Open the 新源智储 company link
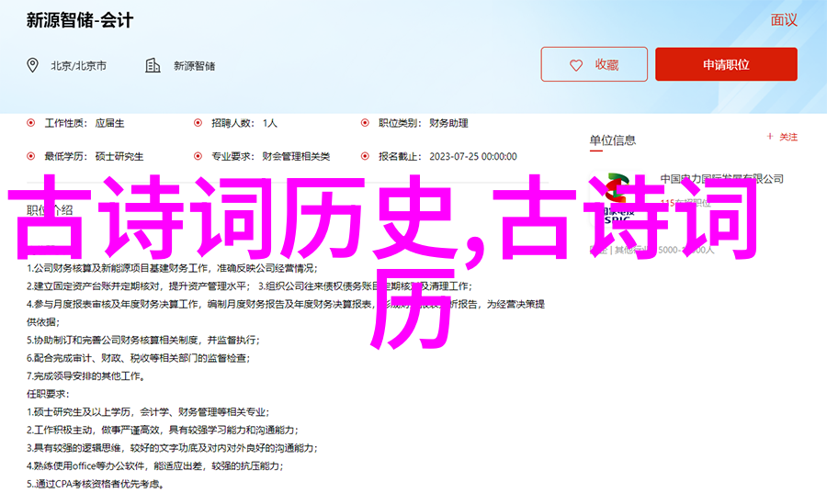Screen dimensions: 827x504 point(194,66)
